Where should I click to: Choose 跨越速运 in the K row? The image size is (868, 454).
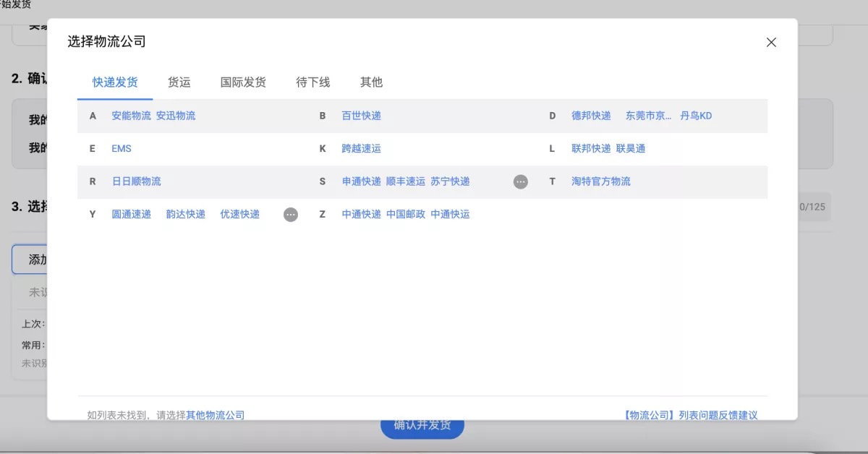click(361, 149)
